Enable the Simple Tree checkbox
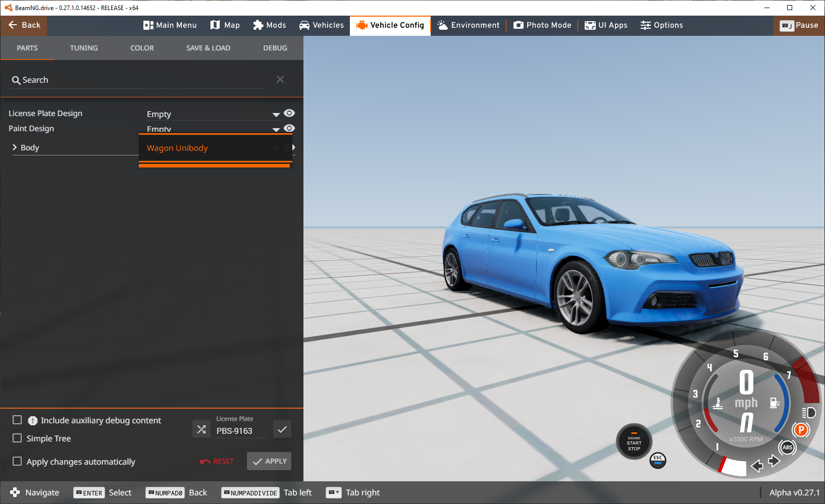The image size is (825, 504). click(17, 438)
